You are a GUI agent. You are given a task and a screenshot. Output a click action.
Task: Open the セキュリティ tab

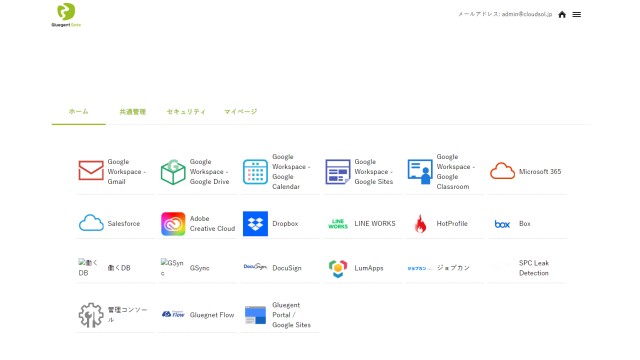[186, 112]
